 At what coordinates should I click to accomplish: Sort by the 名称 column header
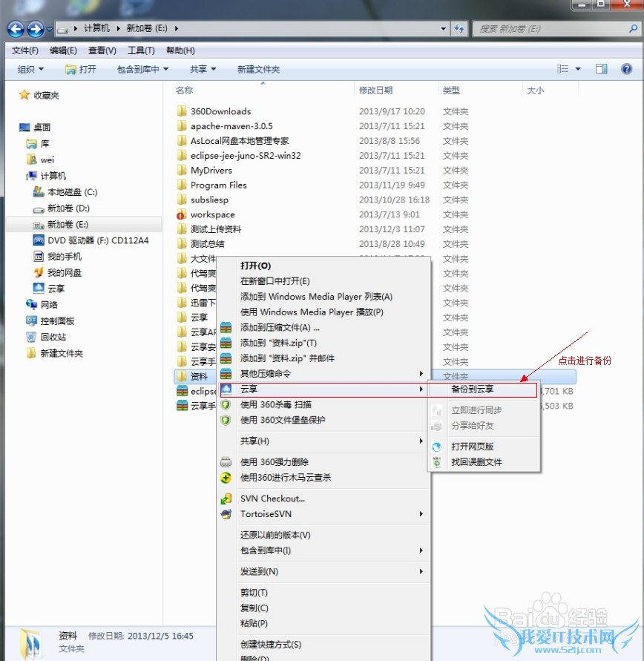coord(263,91)
